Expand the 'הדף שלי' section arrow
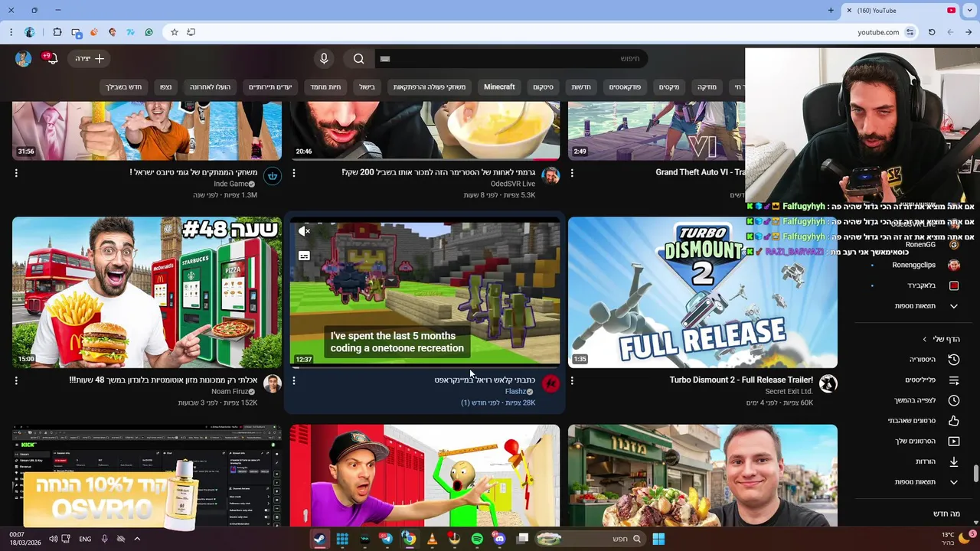Screen dimensions: 980x551 click(924, 339)
